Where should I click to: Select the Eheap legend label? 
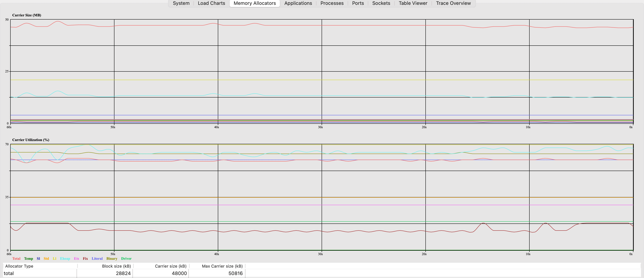[65, 258]
